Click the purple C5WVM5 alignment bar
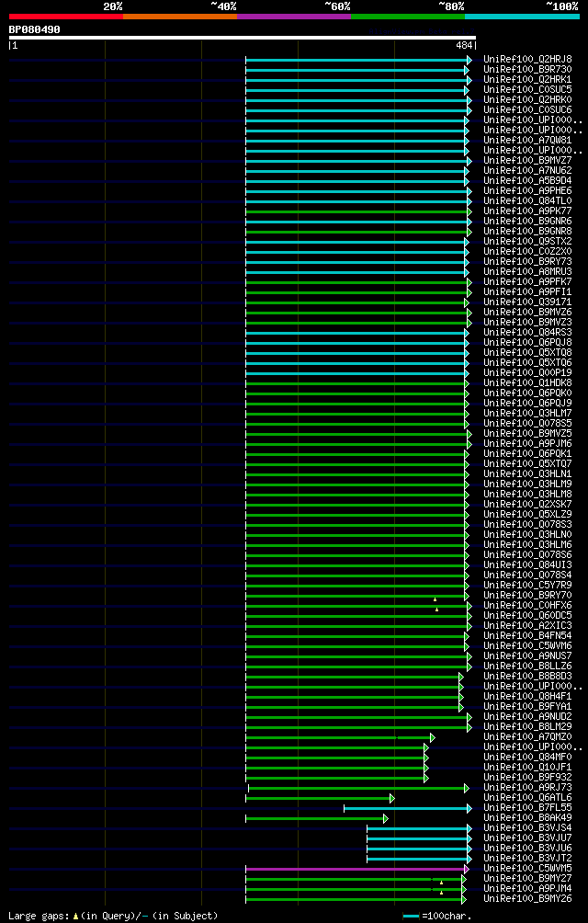Image resolution: width=588 pixels, height=923 pixels. [x=355, y=869]
